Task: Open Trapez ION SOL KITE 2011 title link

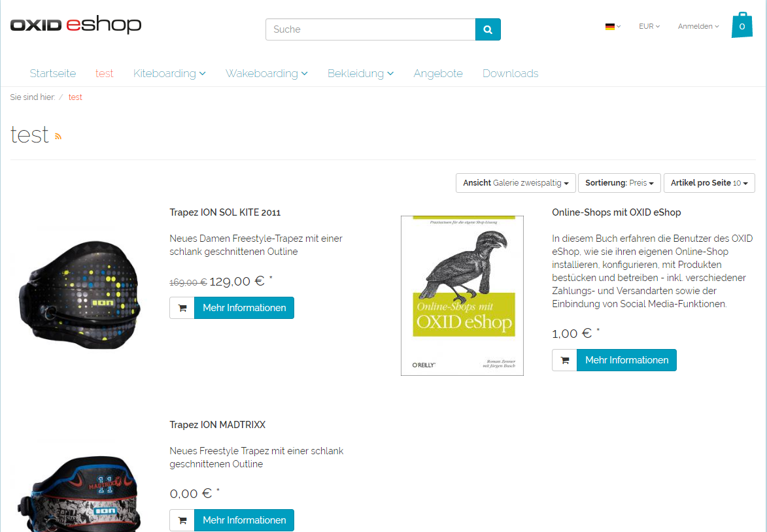Action: (x=225, y=212)
